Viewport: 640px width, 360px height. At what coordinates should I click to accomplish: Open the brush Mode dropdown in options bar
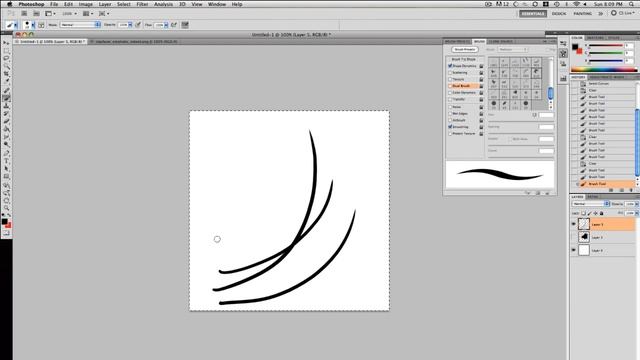coord(80,25)
